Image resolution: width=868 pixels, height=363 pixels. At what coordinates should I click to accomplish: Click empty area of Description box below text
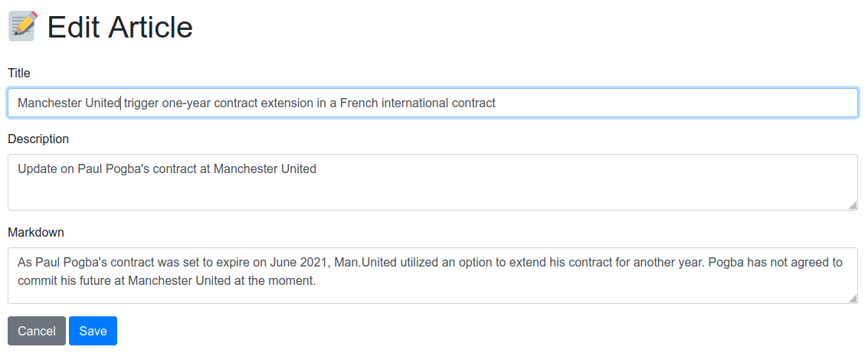coord(433,195)
